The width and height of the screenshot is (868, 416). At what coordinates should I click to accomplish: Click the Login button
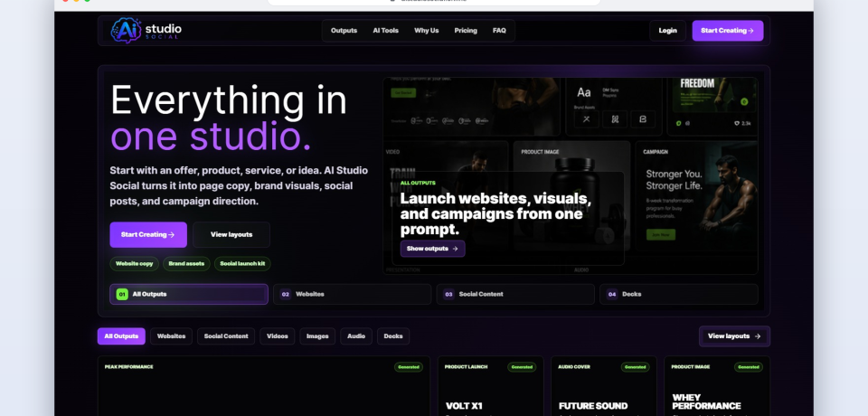point(667,31)
